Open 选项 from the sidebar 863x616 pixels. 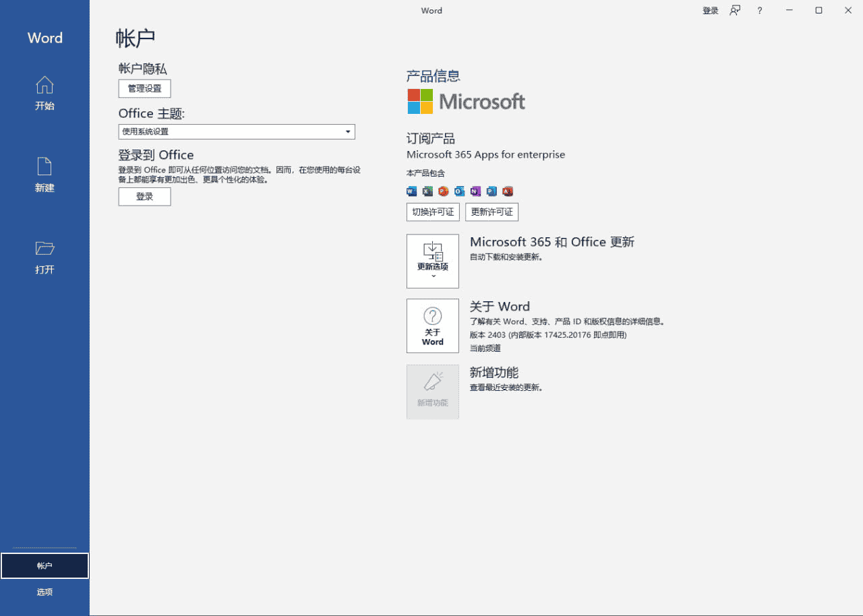click(x=44, y=592)
